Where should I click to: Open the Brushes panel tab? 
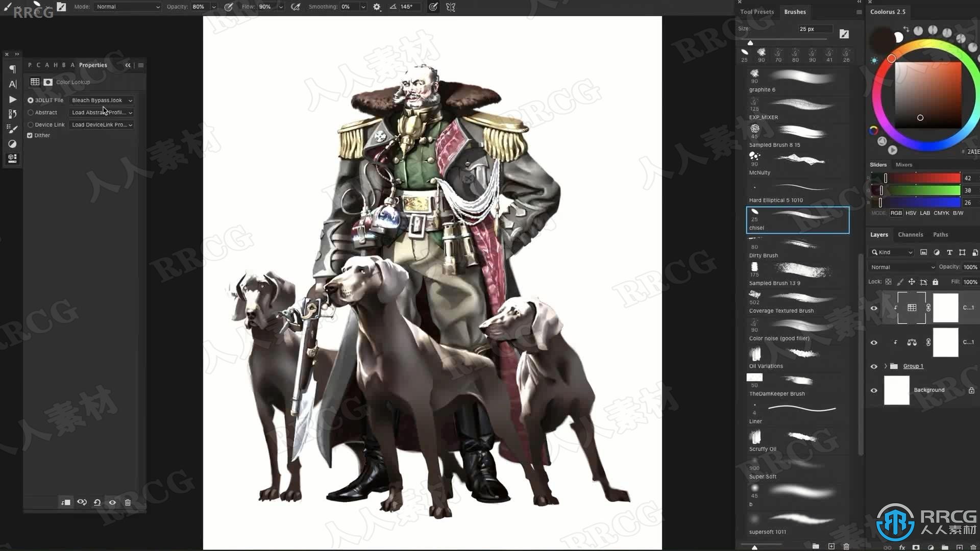pyautogui.click(x=792, y=11)
